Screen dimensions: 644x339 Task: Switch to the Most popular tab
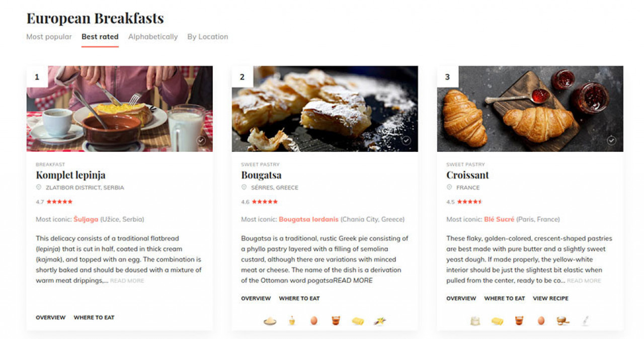(x=49, y=37)
